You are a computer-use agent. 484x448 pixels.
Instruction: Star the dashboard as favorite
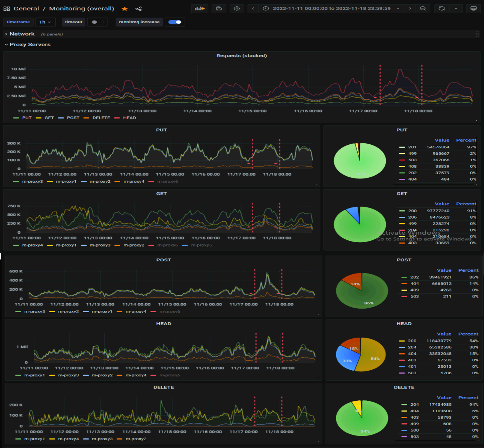pyautogui.click(x=124, y=9)
